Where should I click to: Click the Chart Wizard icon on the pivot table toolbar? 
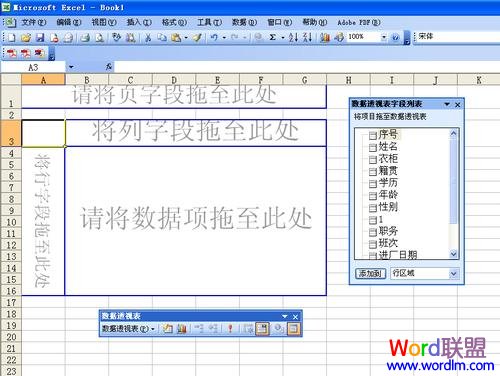coord(182,329)
